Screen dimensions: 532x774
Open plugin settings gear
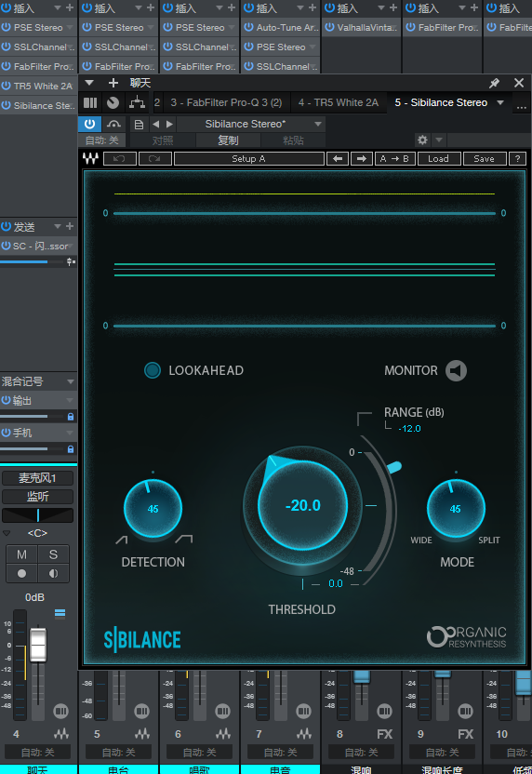[x=422, y=140]
